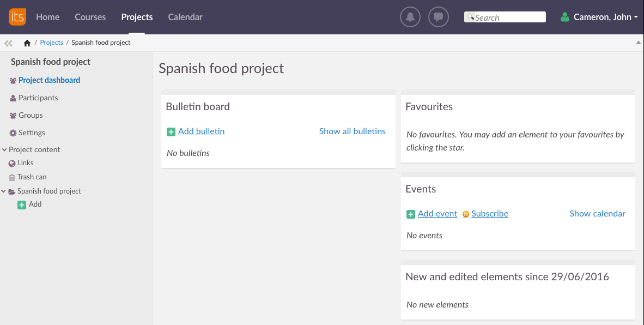
Task: Click the orange RSS subscribe icon
Action: pyautogui.click(x=466, y=214)
